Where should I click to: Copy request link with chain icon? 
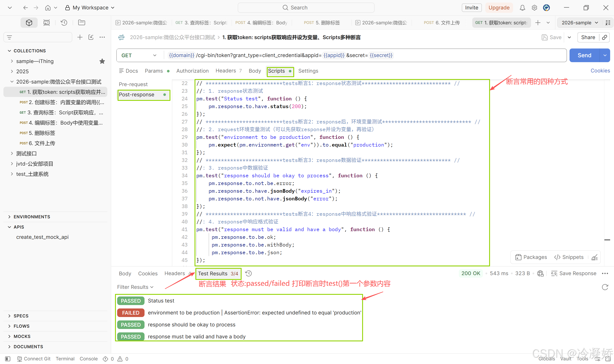[604, 37]
